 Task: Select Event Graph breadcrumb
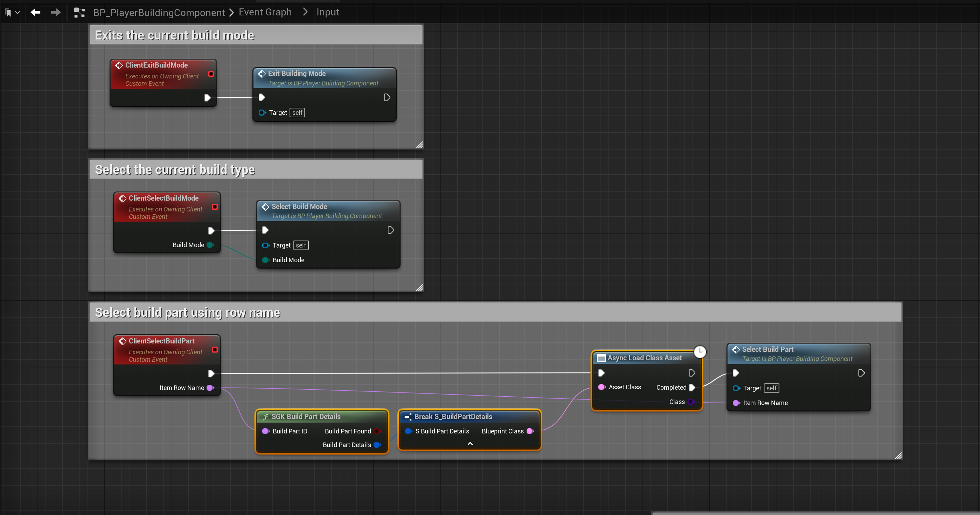[x=265, y=12]
